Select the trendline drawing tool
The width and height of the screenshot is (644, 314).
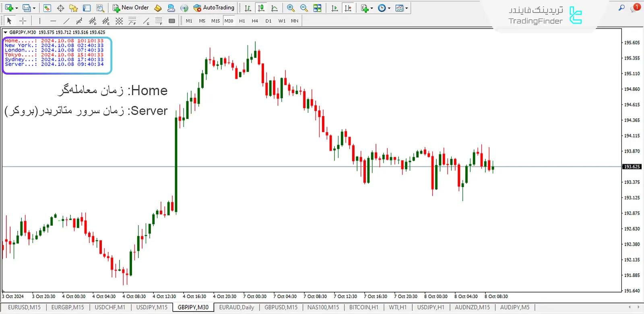pyautogui.click(x=66, y=21)
